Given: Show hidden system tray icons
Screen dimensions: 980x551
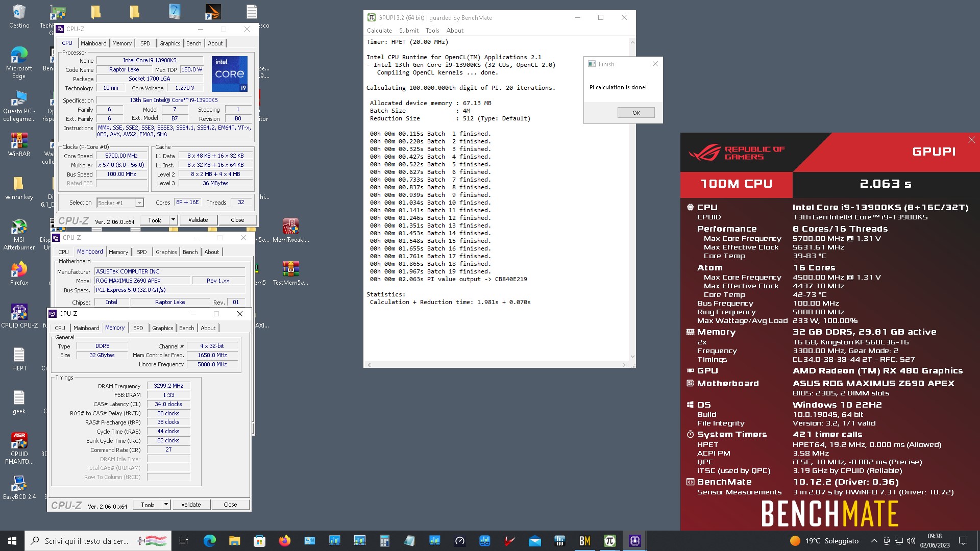Looking at the screenshot, I should [x=874, y=541].
